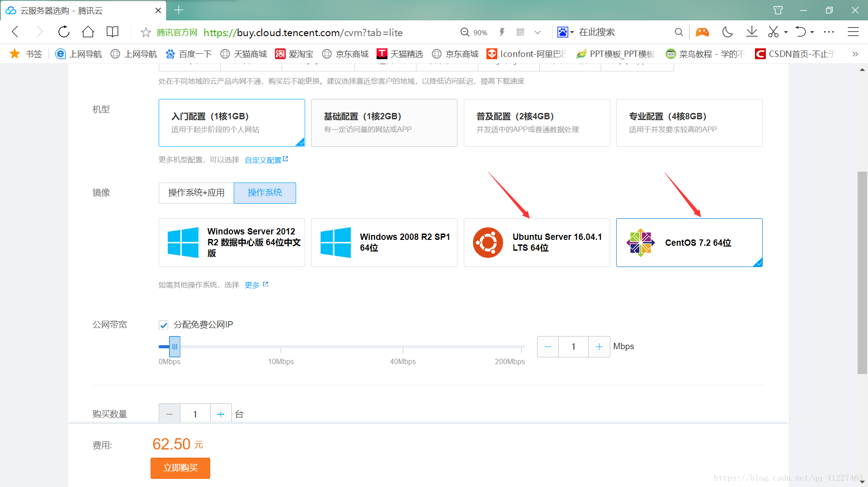Bookmark this page with the star icon
This screenshot has width=868, height=487.
click(146, 33)
